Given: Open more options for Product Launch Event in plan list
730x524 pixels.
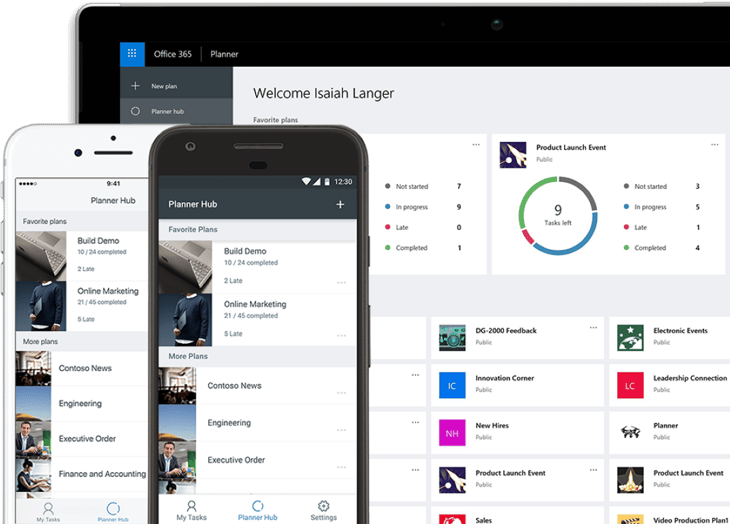Looking at the screenshot, I should click(593, 470).
